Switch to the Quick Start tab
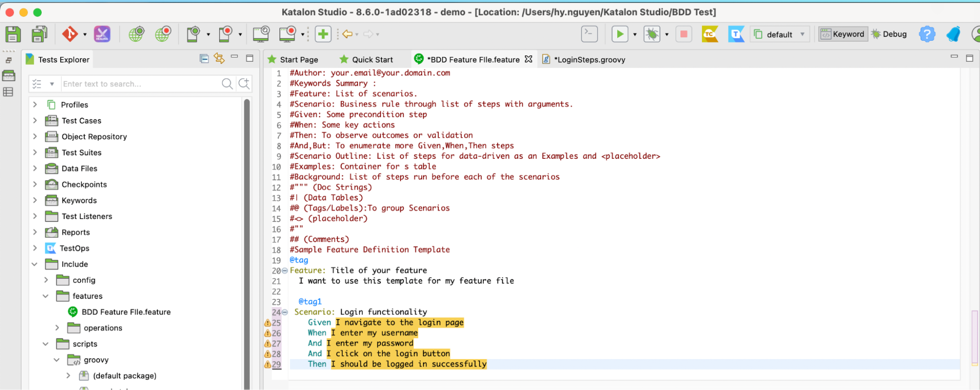The width and height of the screenshot is (980, 390). point(367,59)
